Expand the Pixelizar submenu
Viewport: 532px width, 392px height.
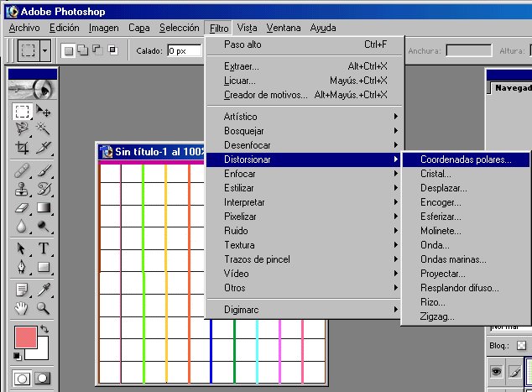(x=304, y=217)
